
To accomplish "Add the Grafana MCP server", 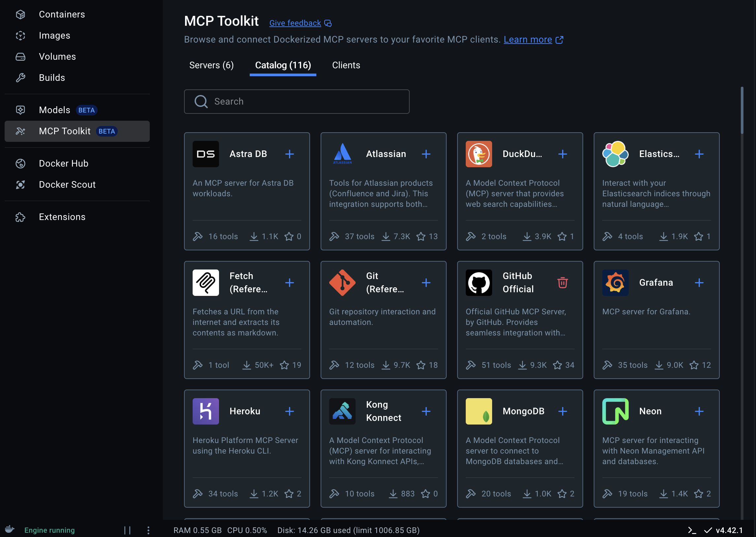I will click(x=699, y=283).
